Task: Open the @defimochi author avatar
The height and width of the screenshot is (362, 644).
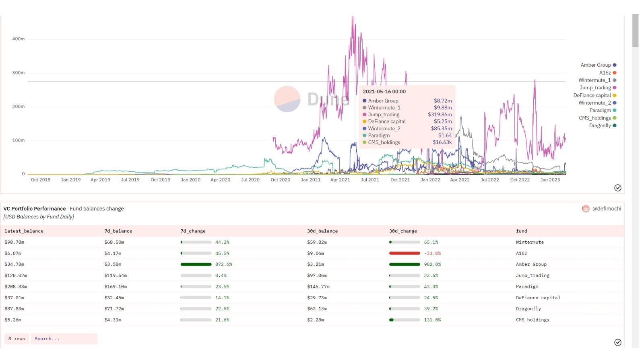Action: pyautogui.click(x=586, y=209)
